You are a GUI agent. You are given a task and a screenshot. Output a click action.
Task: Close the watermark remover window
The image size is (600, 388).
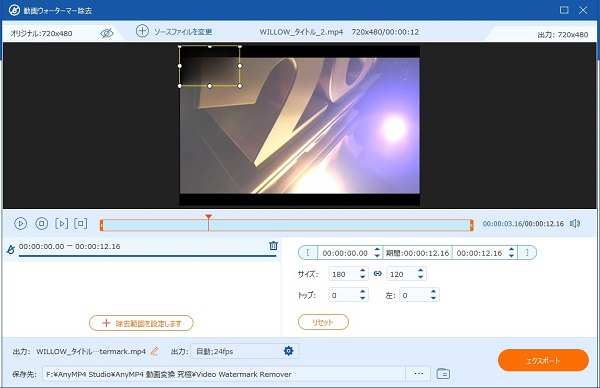(583, 10)
